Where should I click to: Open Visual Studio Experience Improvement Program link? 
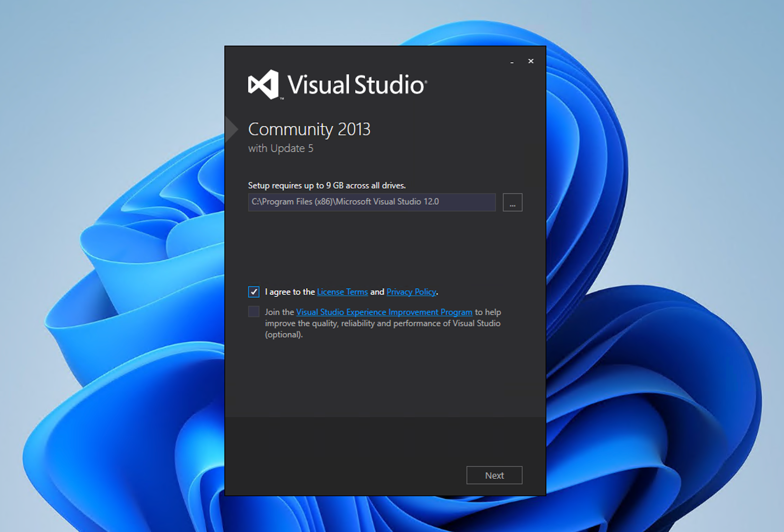pyautogui.click(x=384, y=312)
